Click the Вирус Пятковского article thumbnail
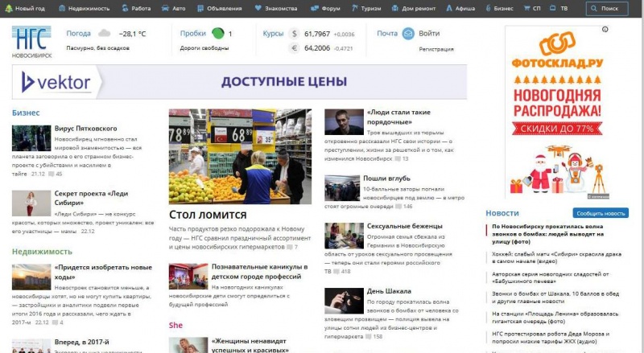This screenshot has width=644, height=353. point(31,138)
